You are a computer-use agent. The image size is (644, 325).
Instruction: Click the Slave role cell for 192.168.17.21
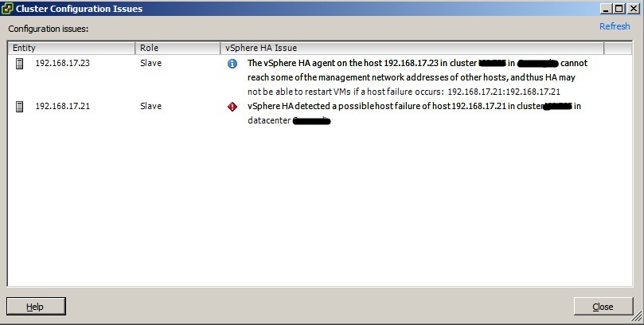point(151,107)
